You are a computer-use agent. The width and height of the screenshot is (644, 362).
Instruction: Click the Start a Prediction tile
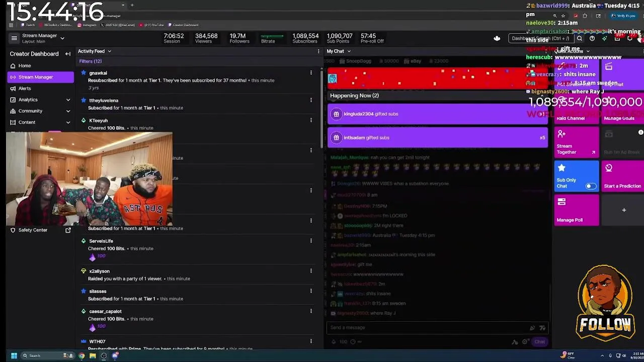pyautogui.click(x=622, y=176)
